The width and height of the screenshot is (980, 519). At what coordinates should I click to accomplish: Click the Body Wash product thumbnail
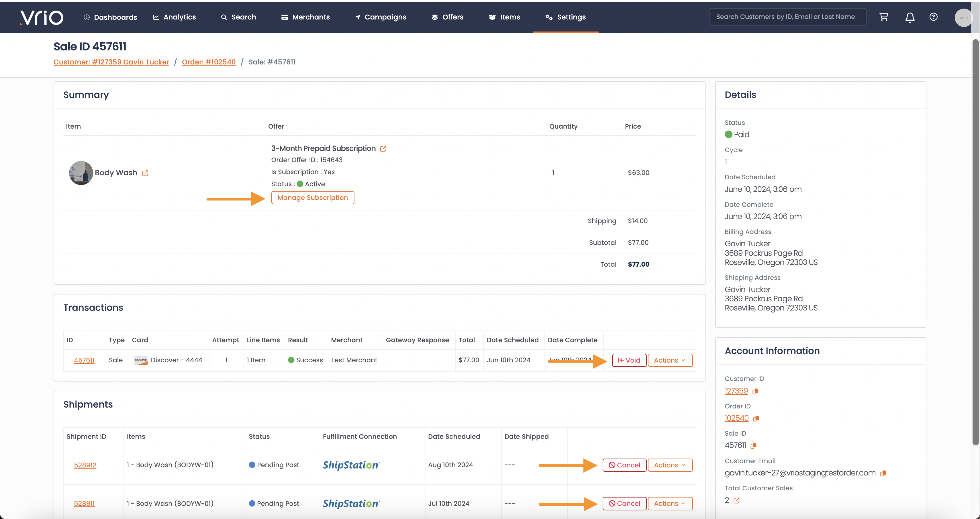click(81, 173)
